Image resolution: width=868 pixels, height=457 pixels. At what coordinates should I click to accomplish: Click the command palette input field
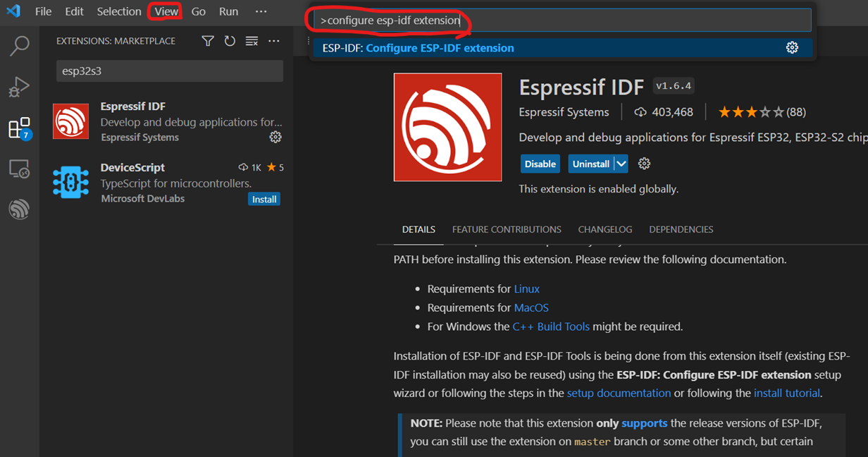point(563,20)
